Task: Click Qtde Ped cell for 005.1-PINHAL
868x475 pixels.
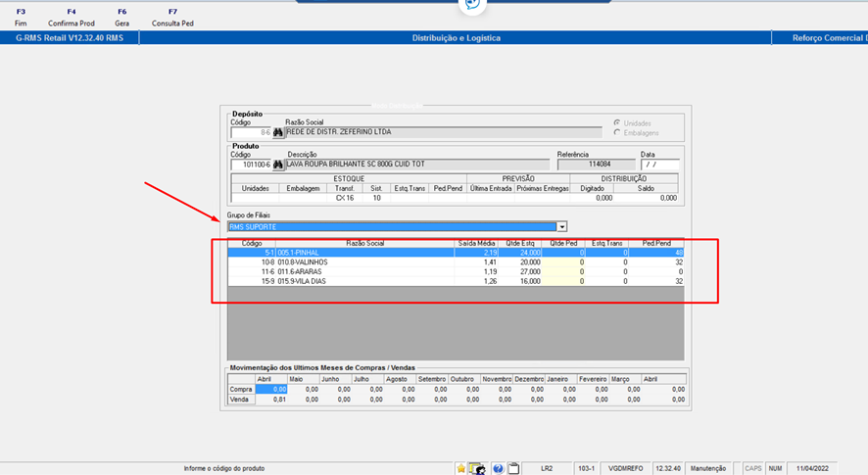Action: click(x=563, y=253)
